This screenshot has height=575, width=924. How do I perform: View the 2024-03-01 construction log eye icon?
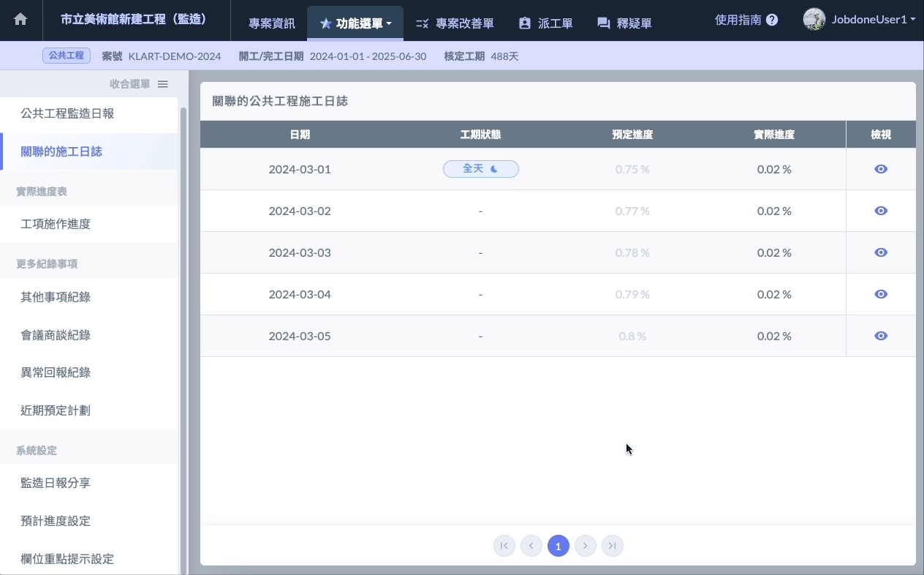pos(881,169)
